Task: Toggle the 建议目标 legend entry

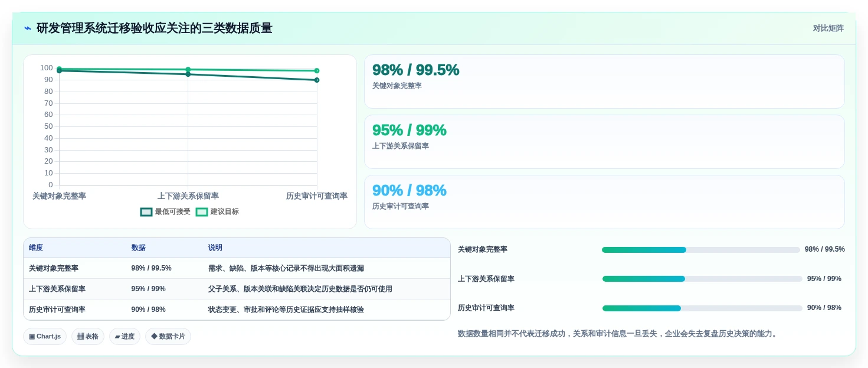Action: (217, 211)
